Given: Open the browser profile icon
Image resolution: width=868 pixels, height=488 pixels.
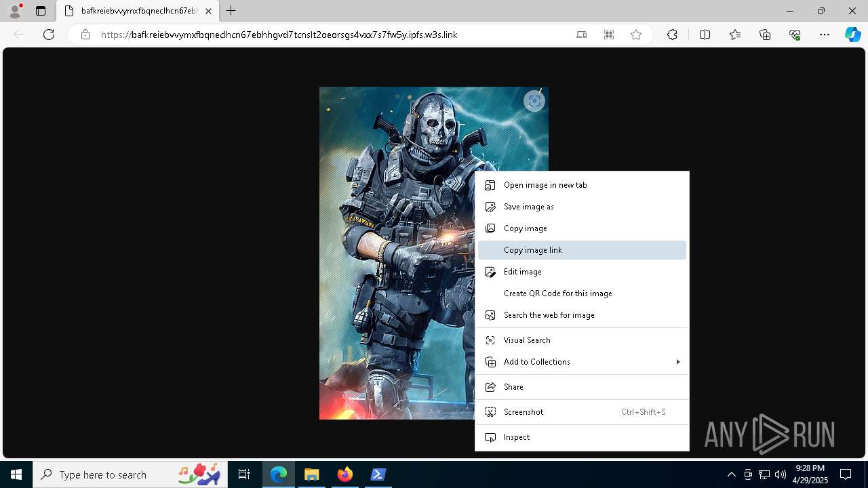Looking at the screenshot, I should click(15, 11).
